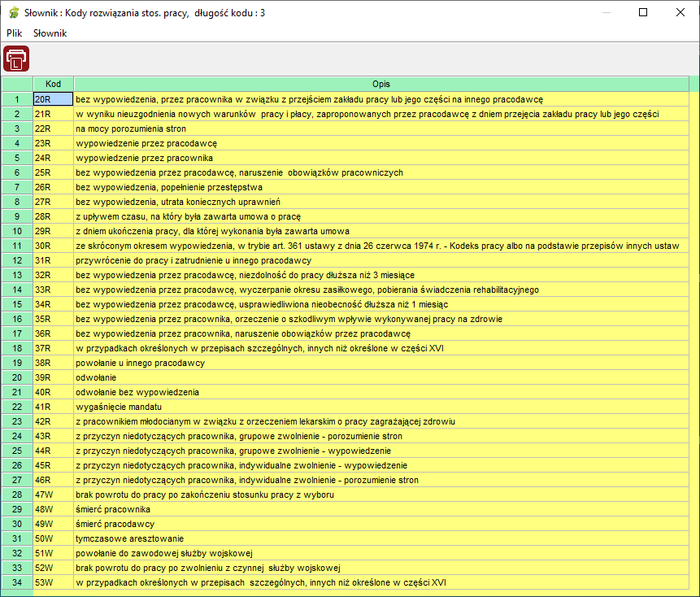Select 'powołanie u innego pracodawcy' description

pos(381,363)
